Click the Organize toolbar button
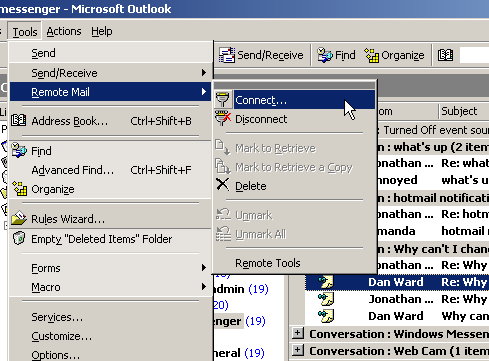Image resolution: width=489 pixels, height=361 pixels. [394, 55]
